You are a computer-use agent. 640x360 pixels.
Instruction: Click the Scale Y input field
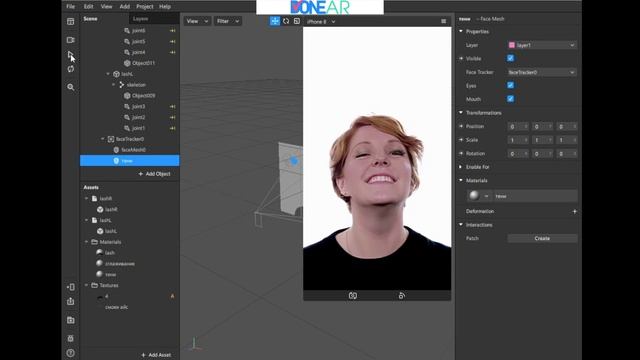click(542, 140)
